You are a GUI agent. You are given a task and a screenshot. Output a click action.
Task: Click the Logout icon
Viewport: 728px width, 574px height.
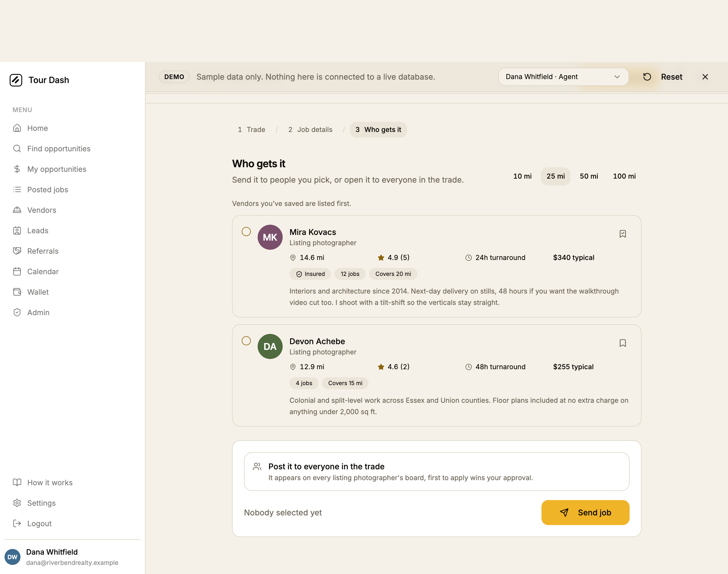point(17,524)
